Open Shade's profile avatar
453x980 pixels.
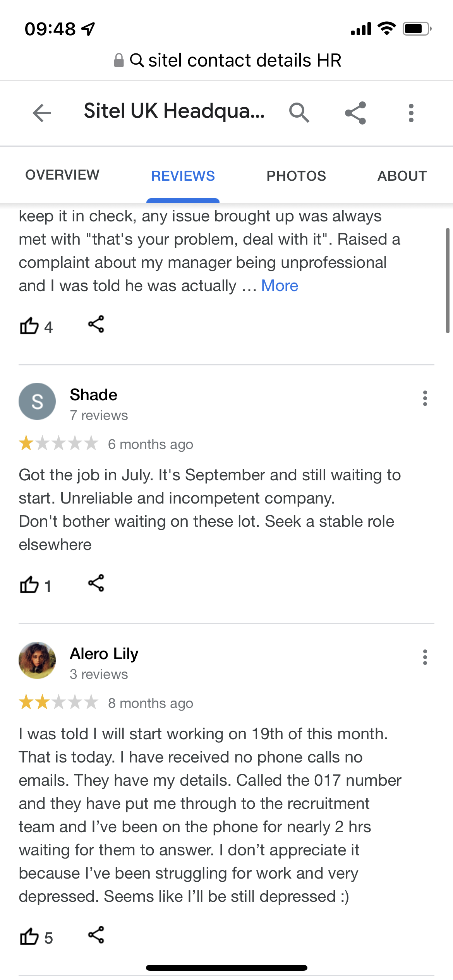37,401
